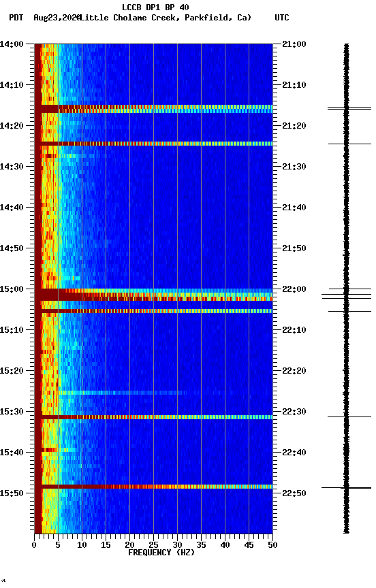Click the seismogram spike near 22:05 UTC
This screenshot has width=376, height=588.
tap(349, 311)
